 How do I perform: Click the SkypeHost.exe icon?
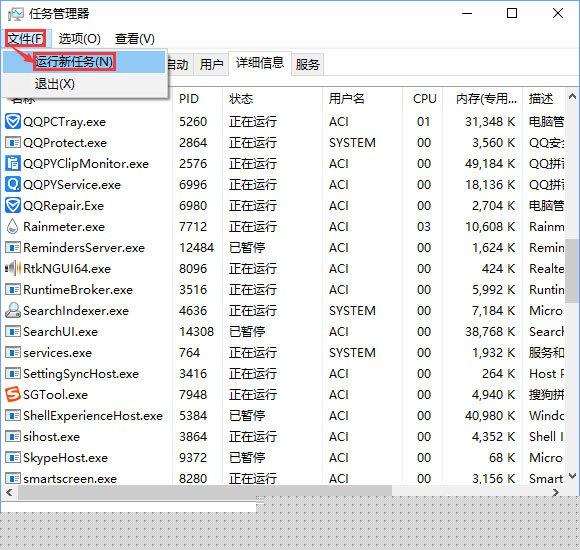coord(13,458)
